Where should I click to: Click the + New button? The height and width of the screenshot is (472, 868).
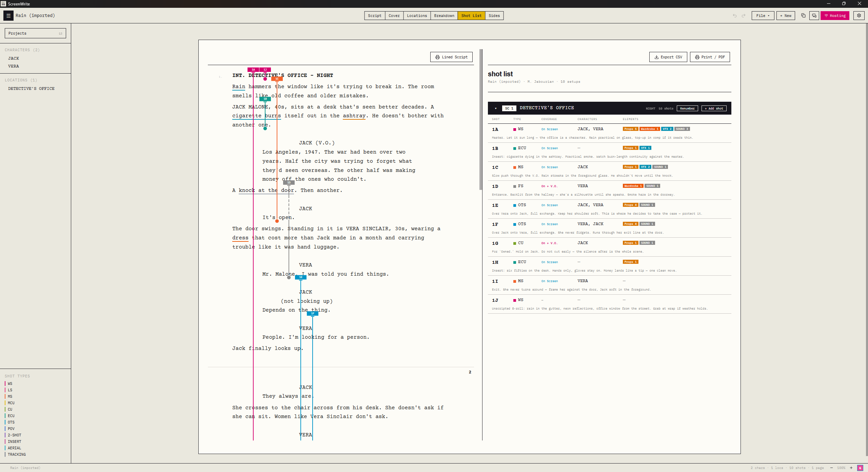click(x=786, y=16)
